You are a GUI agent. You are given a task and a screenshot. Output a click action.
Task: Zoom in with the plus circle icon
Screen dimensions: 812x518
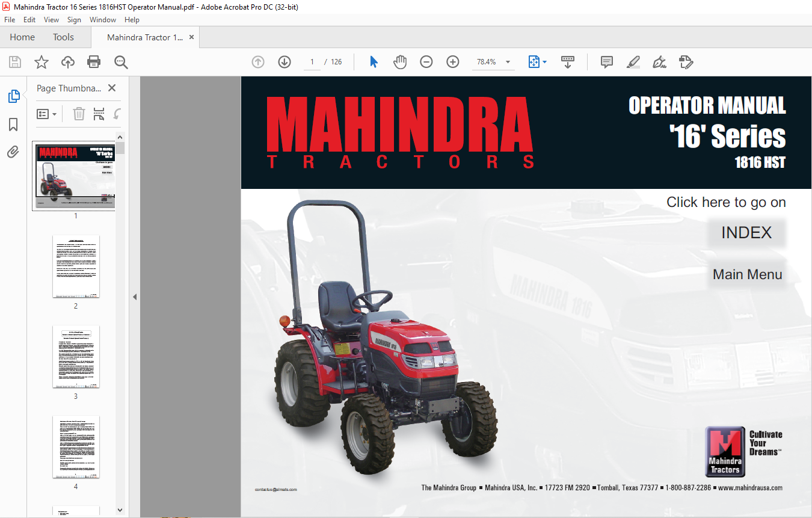point(453,62)
